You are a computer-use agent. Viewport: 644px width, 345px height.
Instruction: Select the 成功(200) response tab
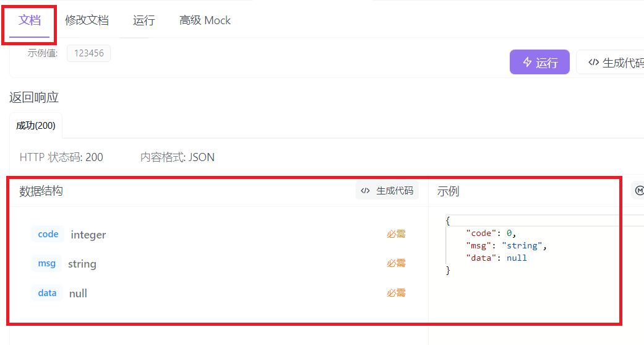[x=36, y=125]
